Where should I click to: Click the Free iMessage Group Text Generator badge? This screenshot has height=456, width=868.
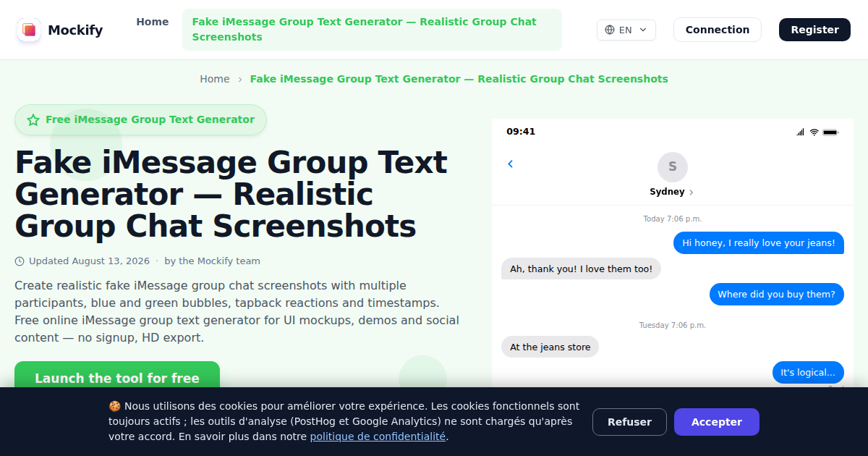point(141,120)
